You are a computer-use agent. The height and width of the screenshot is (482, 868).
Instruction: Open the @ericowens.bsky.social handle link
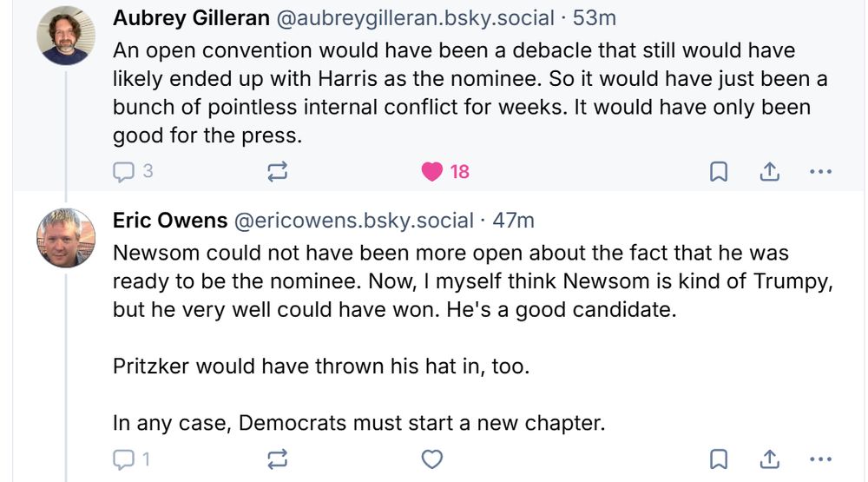pyautogui.click(x=354, y=221)
